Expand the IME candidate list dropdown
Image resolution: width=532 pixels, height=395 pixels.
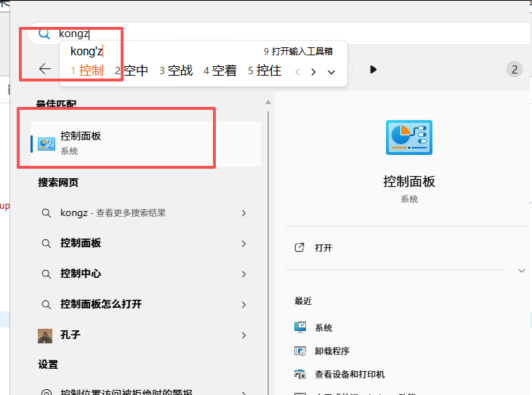[x=331, y=71]
